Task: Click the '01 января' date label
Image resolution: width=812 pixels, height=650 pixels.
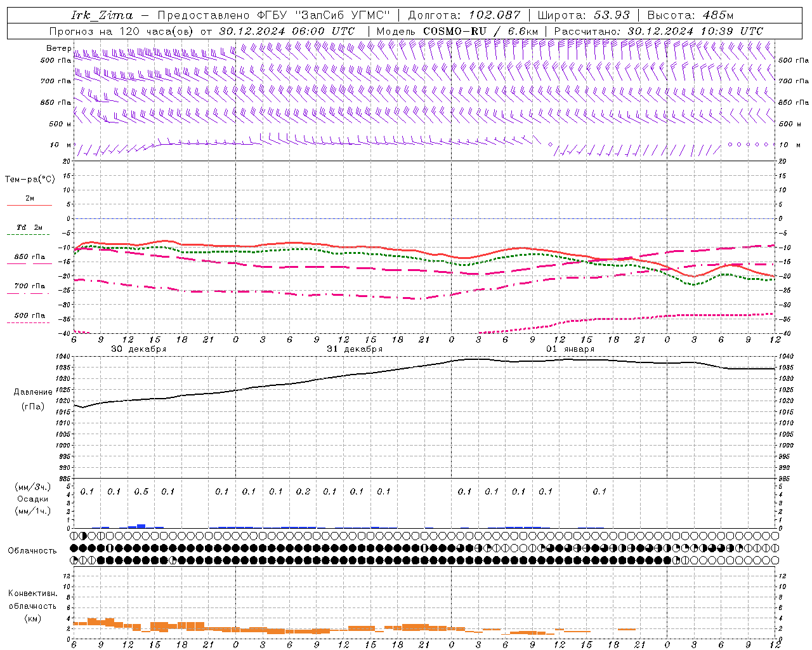Action: point(570,349)
